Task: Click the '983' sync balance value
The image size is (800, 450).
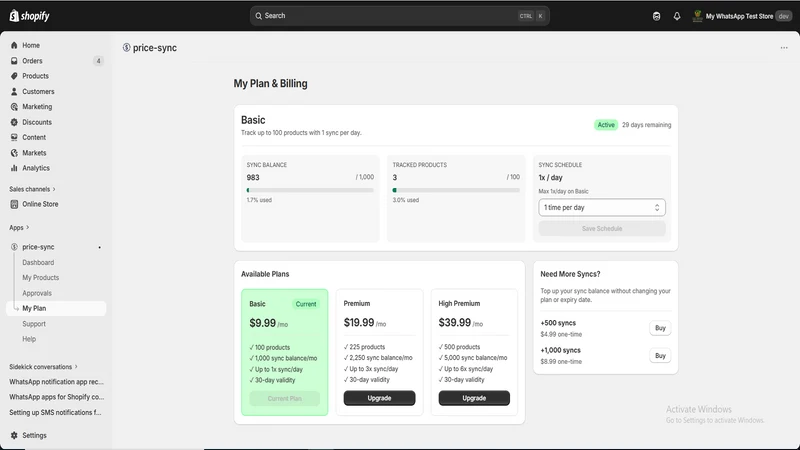Action: click(253, 178)
